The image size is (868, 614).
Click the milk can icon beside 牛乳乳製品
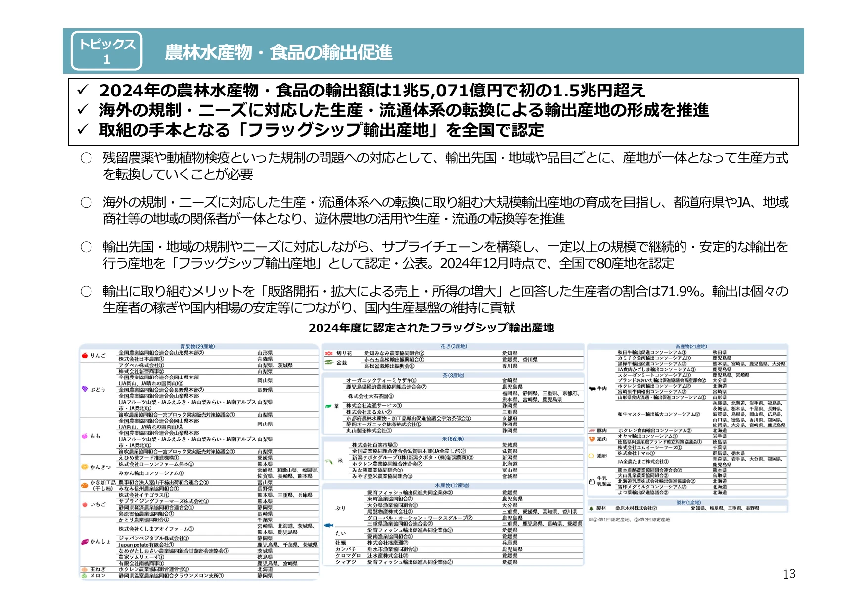[x=592, y=481]
